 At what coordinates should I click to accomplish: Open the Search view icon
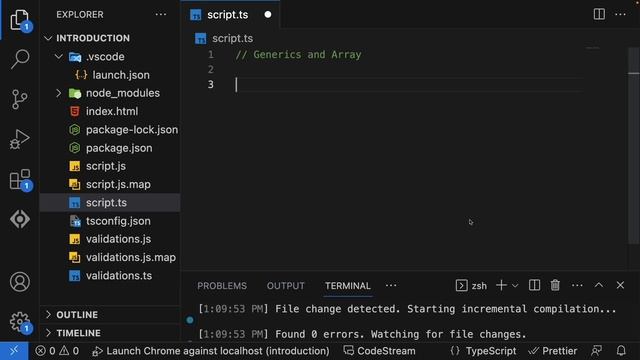point(20,59)
